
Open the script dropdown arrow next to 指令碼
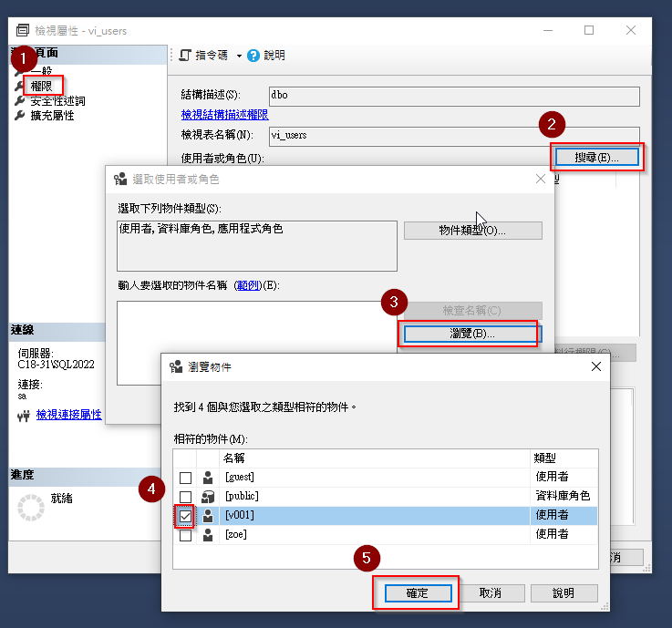tap(239, 56)
